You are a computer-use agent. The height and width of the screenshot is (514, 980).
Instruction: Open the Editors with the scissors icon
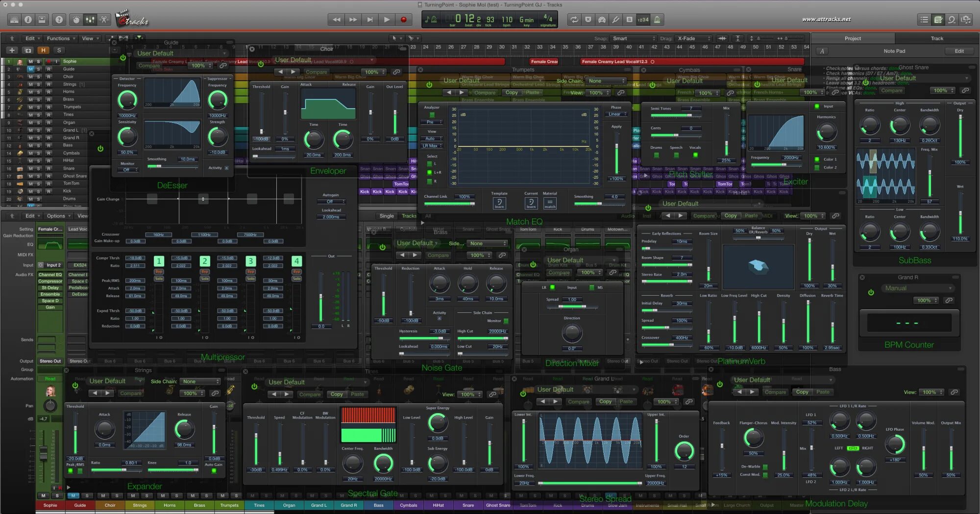coord(104,20)
